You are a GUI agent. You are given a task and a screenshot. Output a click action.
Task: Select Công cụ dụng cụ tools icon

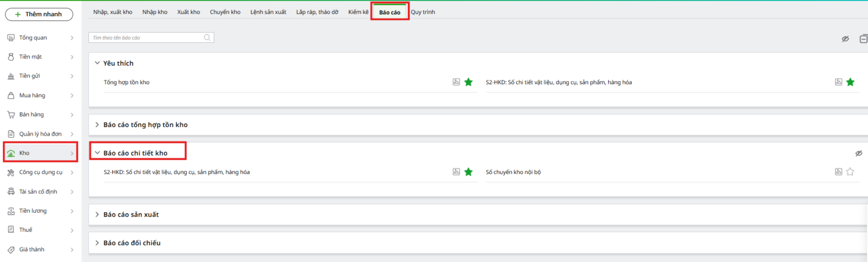coord(11,172)
